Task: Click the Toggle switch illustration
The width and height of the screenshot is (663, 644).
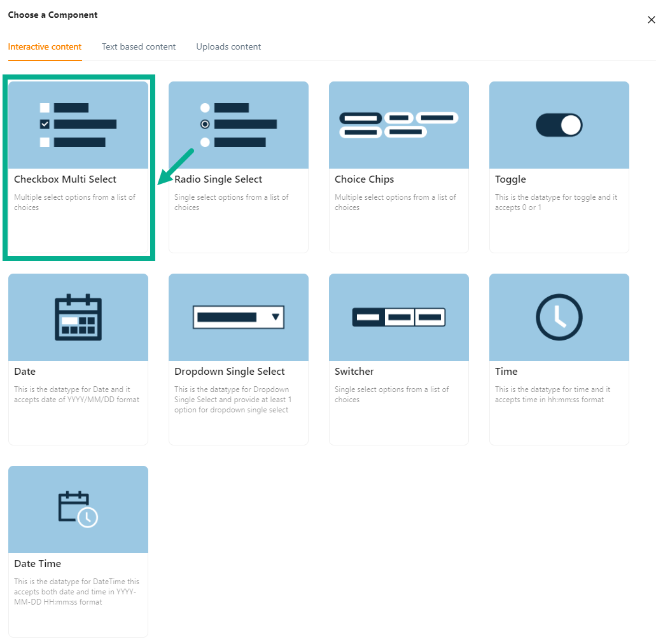Action: point(559,125)
